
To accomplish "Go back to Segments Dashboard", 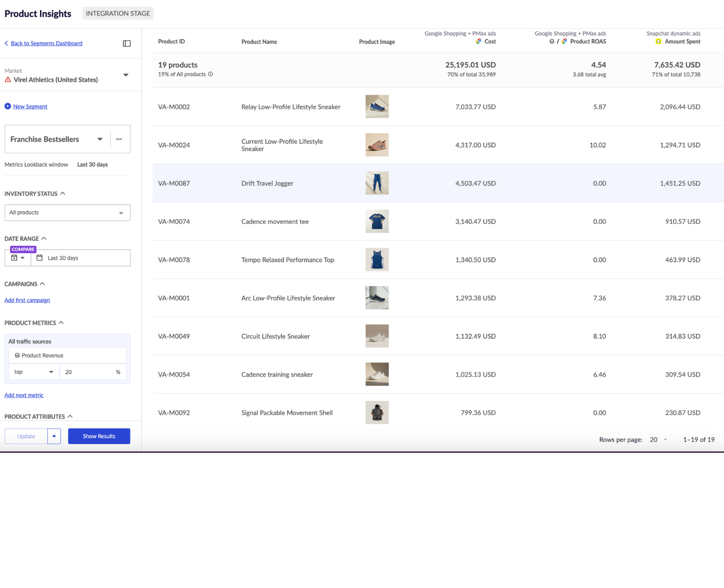I will (x=46, y=44).
